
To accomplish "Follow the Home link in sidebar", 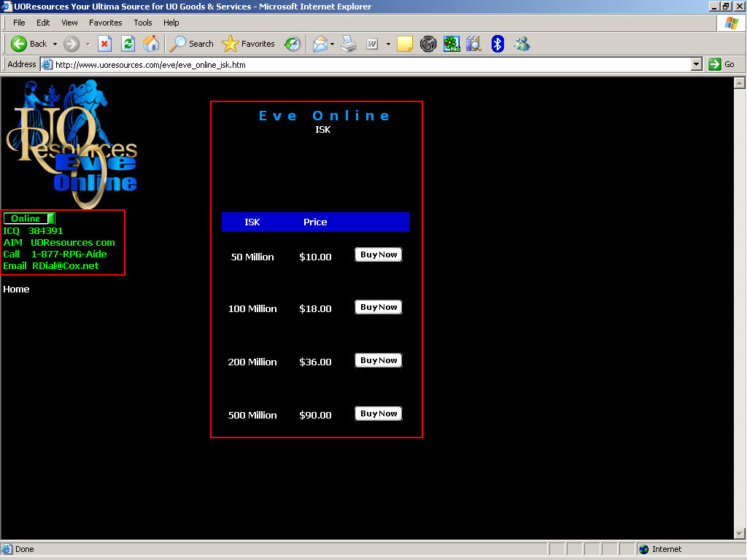I will tap(16, 289).
